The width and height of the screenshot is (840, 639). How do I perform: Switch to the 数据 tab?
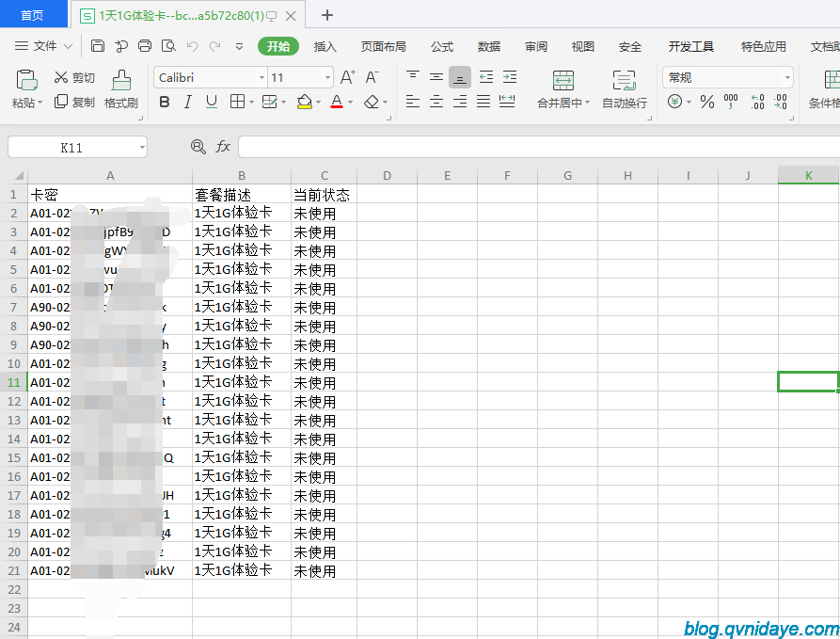click(488, 47)
